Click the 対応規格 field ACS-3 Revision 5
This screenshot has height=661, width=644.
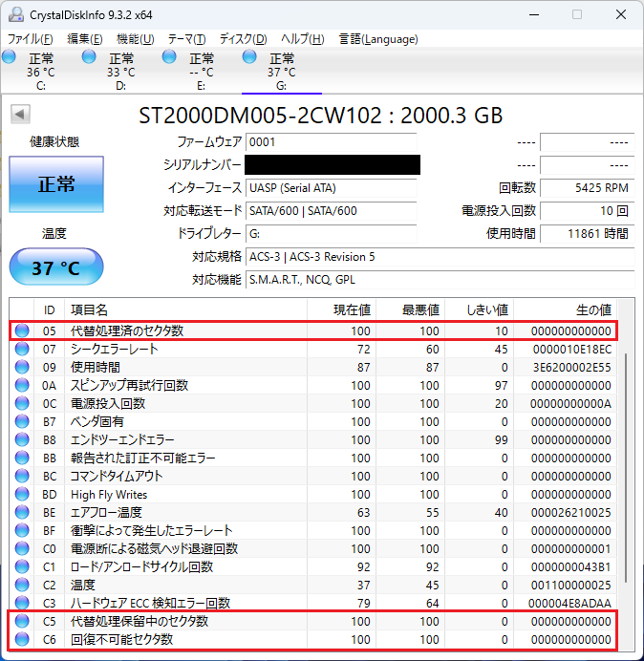440,257
